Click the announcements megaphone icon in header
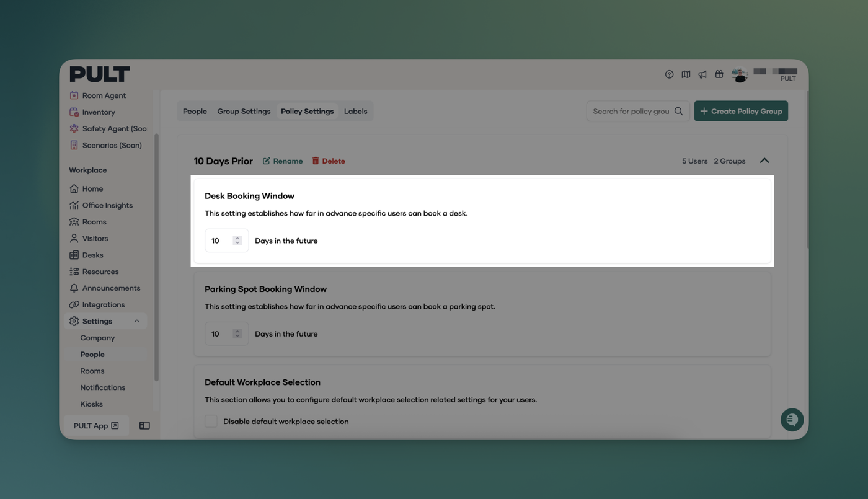 (x=702, y=74)
